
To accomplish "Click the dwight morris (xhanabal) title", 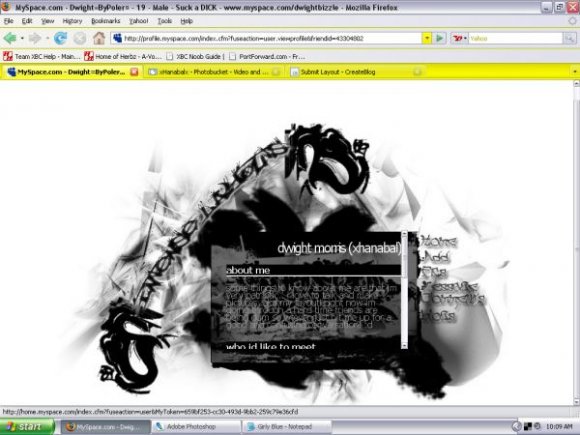I will (339, 248).
